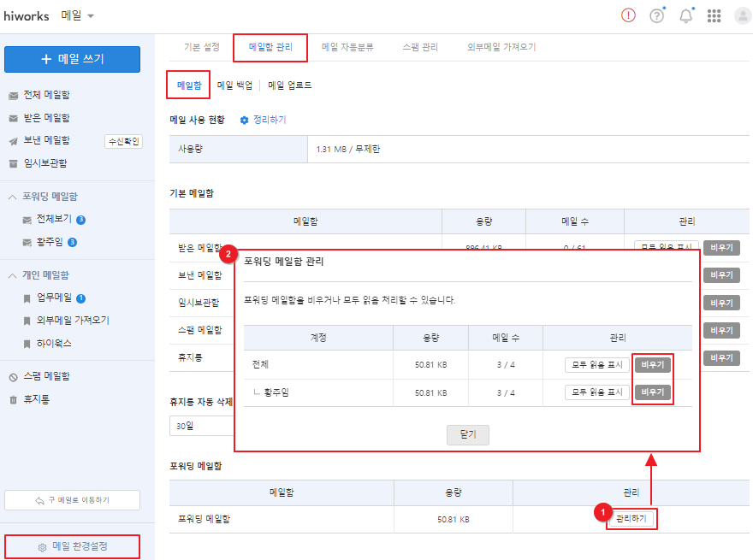Click 비우기 for the 전체 account row
753x560 pixels.
point(652,365)
